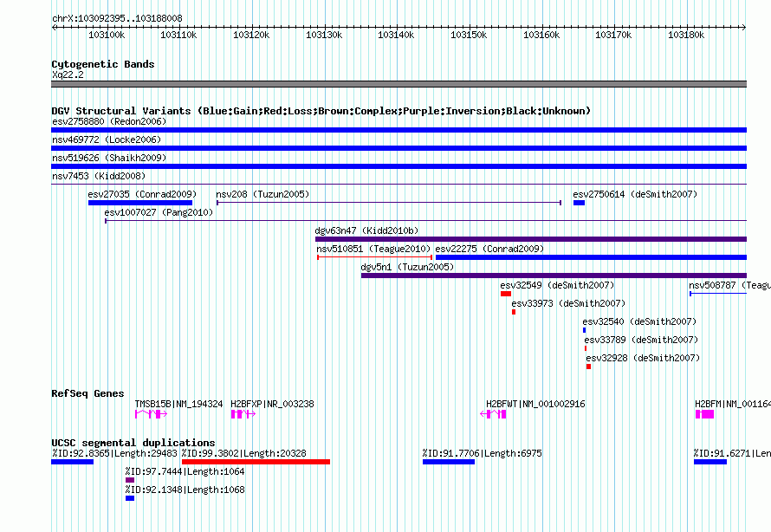
Task: Click the 103140k ruler tick label
Action: 396,36
